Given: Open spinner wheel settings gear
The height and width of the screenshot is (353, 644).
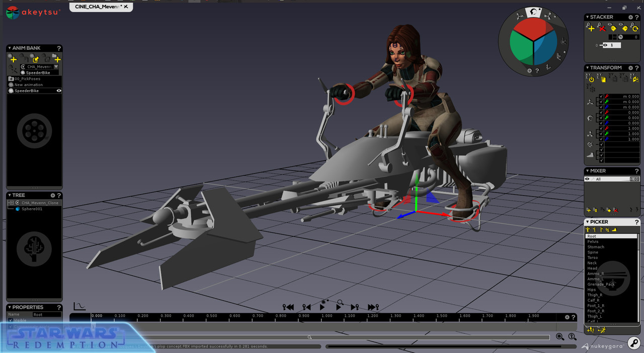Looking at the screenshot, I should (529, 71).
